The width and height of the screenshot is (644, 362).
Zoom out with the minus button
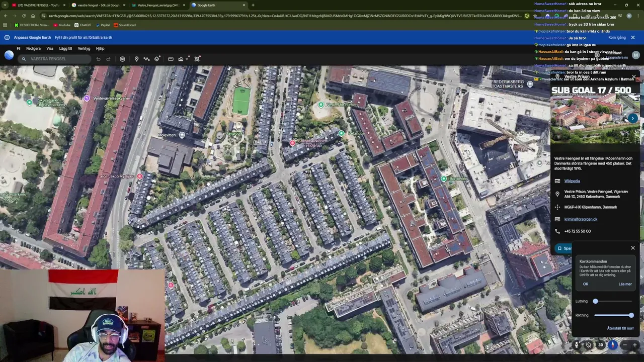tap(624, 345)
